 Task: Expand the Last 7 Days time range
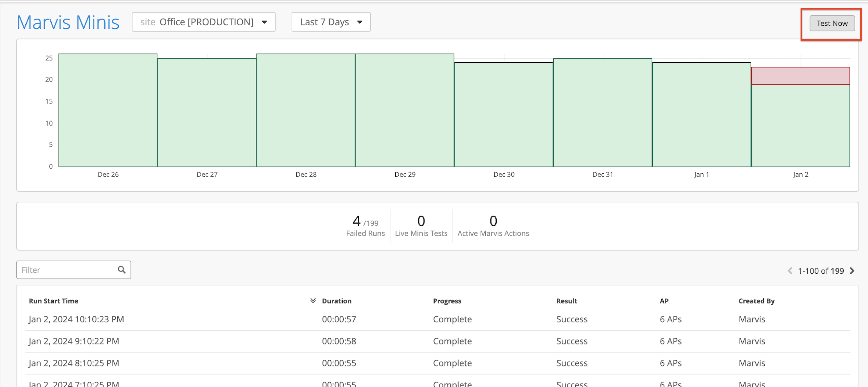(x=331, y=22)
